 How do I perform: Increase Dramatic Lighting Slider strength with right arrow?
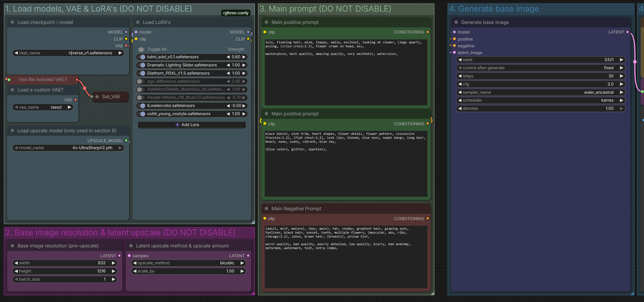pos(244,65)
